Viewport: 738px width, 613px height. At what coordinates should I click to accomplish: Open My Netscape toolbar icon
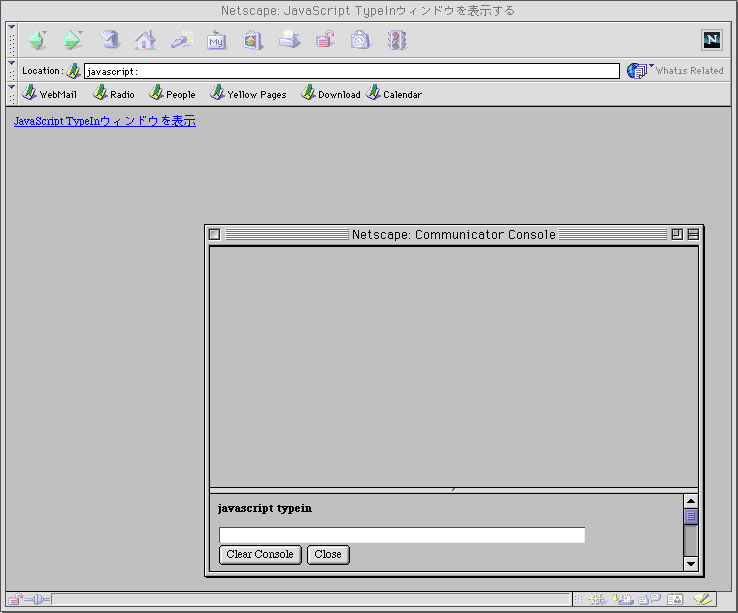pyautogui.click(x=217, y=40)
